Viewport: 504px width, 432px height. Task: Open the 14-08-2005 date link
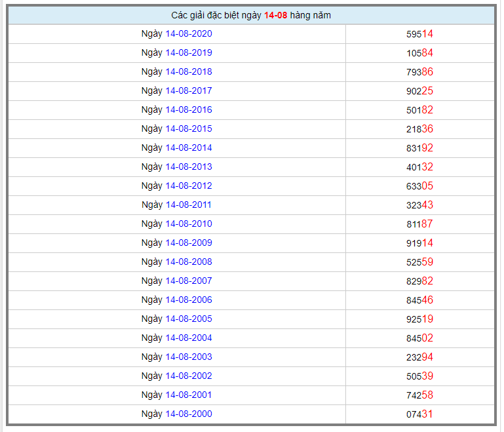(x=189, y=319)
